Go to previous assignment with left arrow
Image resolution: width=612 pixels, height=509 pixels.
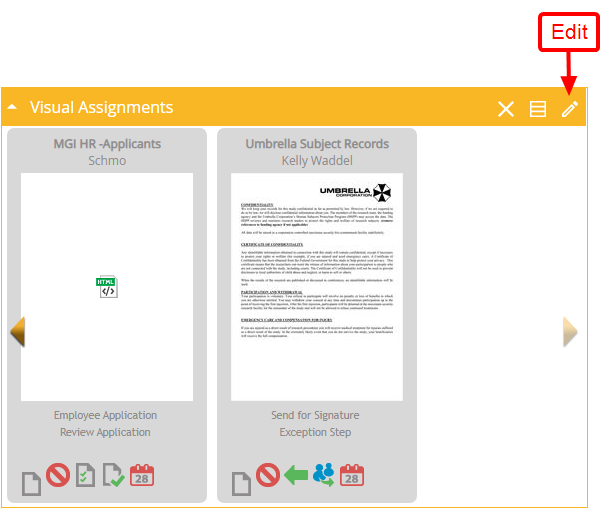(x=18, y=332)
